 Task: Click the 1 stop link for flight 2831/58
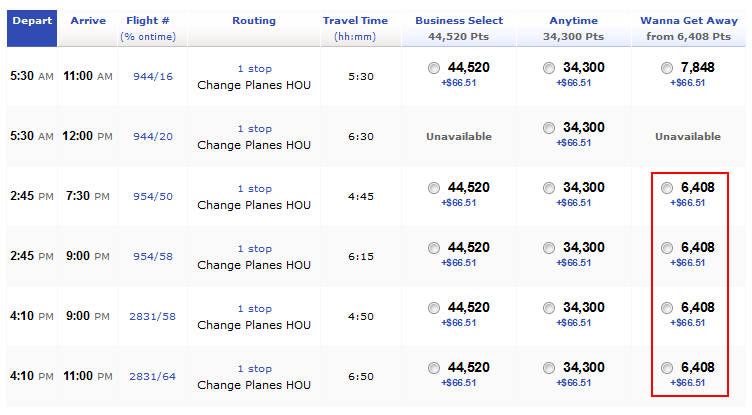click(255, 309)
